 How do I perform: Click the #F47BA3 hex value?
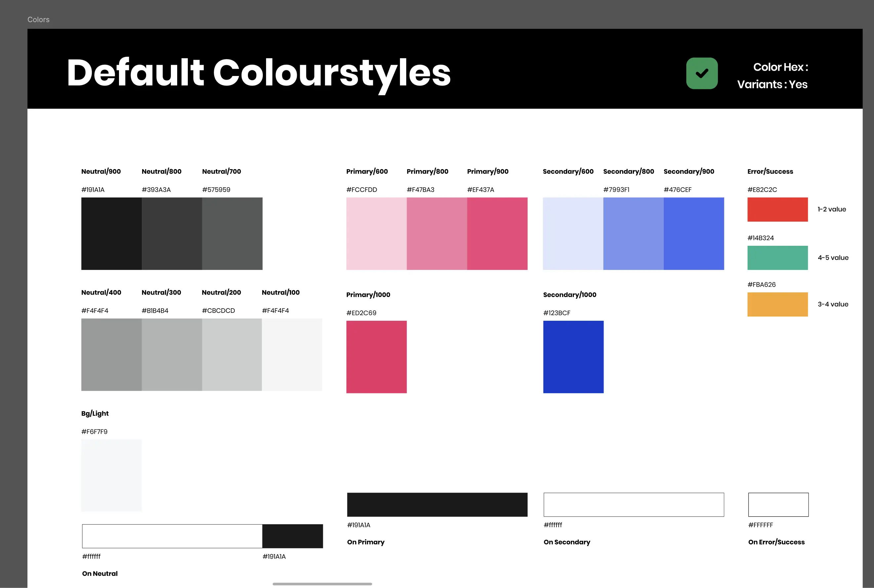421,190
